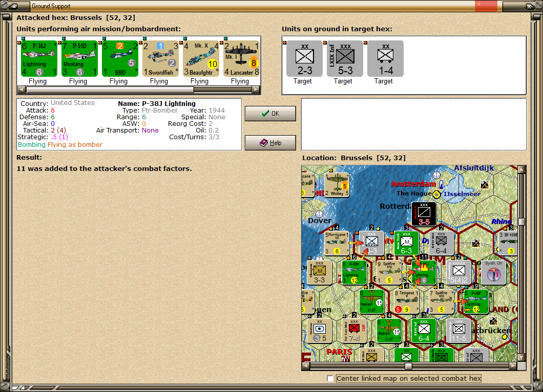
Task: Click the Tempest fighter counter on map
Action: click(x=407, y=302)
